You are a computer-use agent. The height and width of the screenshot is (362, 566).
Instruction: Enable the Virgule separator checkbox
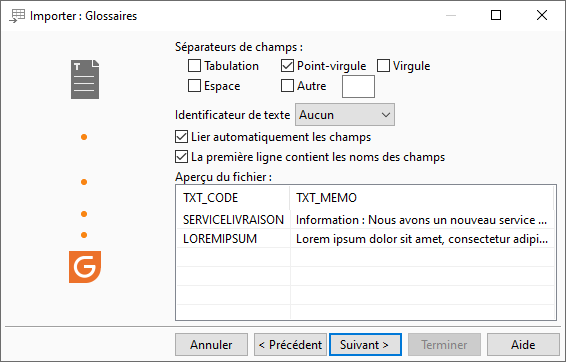[383, 66]
